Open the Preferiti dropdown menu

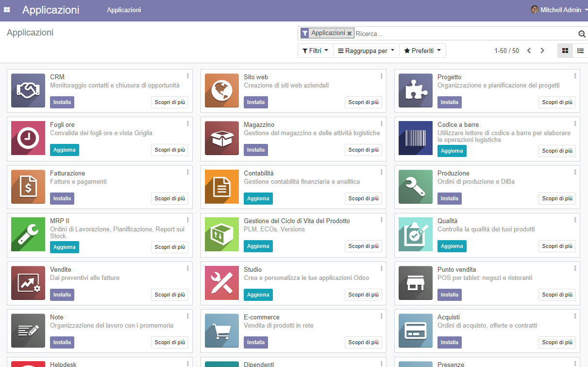[422, 50]
